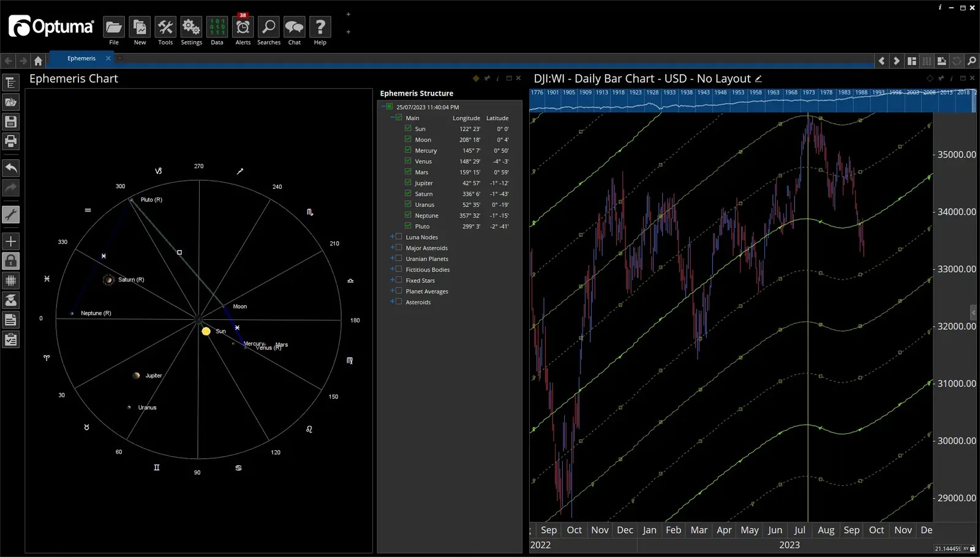Open the Data binary icon

pos(217,27)
